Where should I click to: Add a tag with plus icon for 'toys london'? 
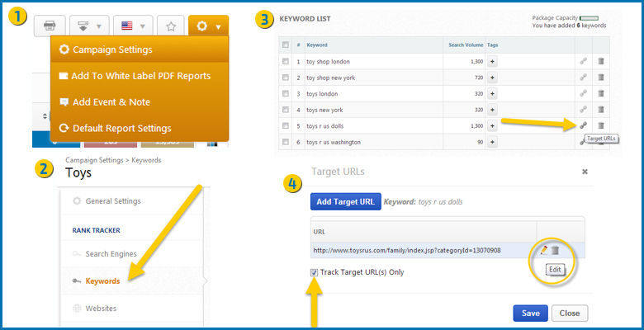pos(492,93)
